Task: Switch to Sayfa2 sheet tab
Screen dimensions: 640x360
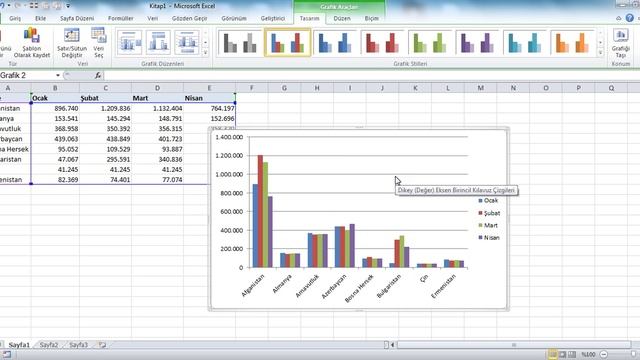Action: 49,345
